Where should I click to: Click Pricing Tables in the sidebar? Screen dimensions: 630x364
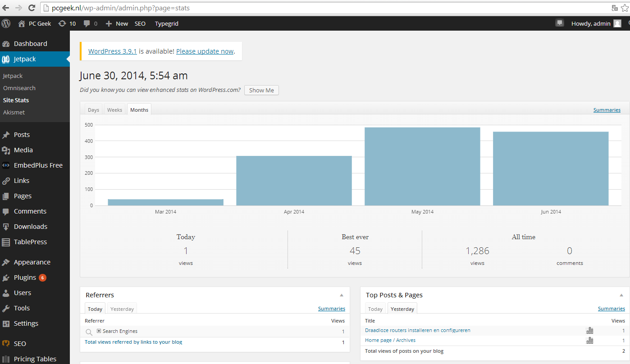[35, 359]
